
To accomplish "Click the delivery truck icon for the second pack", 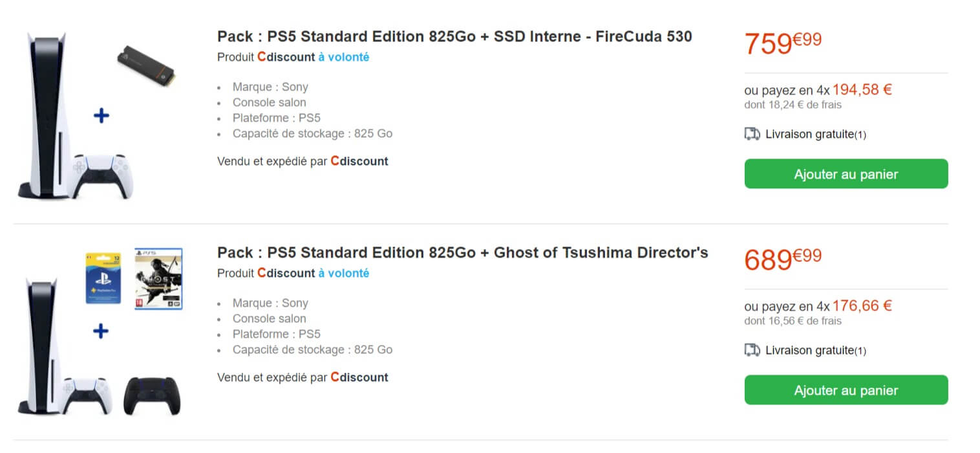I will click(x=752, y=350).
